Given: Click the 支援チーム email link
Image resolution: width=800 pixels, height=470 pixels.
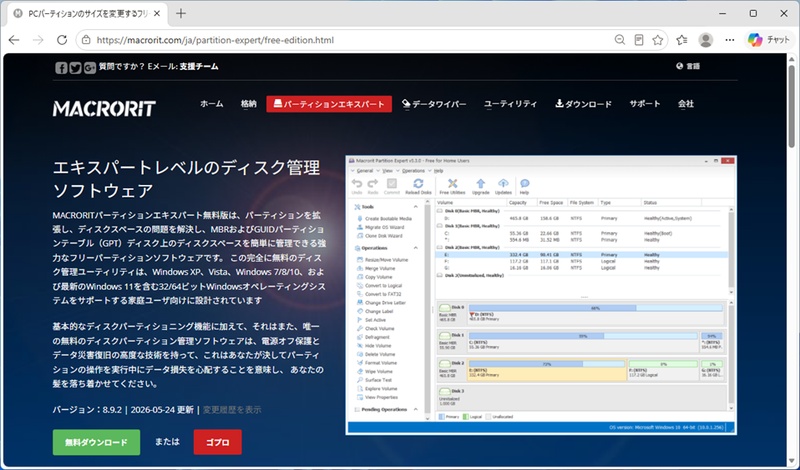Looking at the screenshot, I should tap(198, 66).
